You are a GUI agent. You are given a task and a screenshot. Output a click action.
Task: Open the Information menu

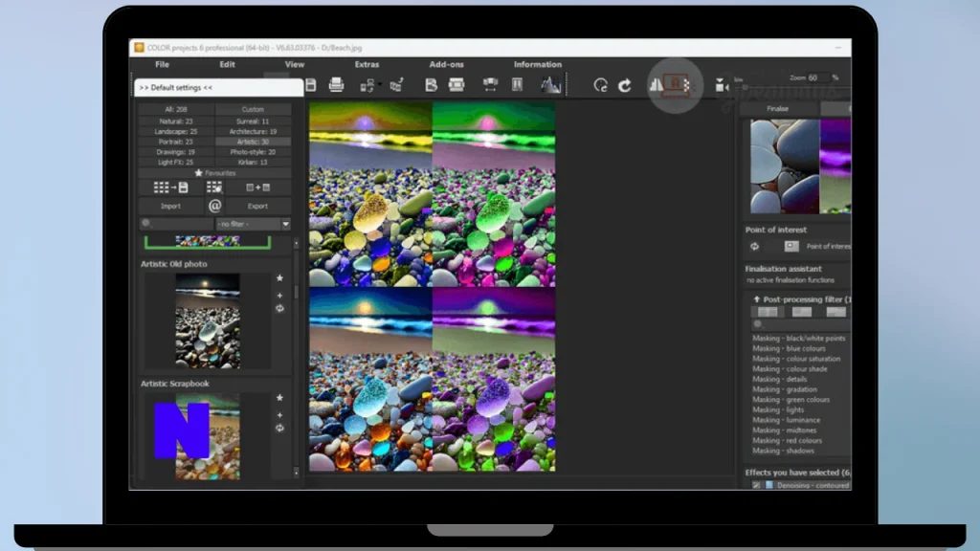tap(538, 64)
